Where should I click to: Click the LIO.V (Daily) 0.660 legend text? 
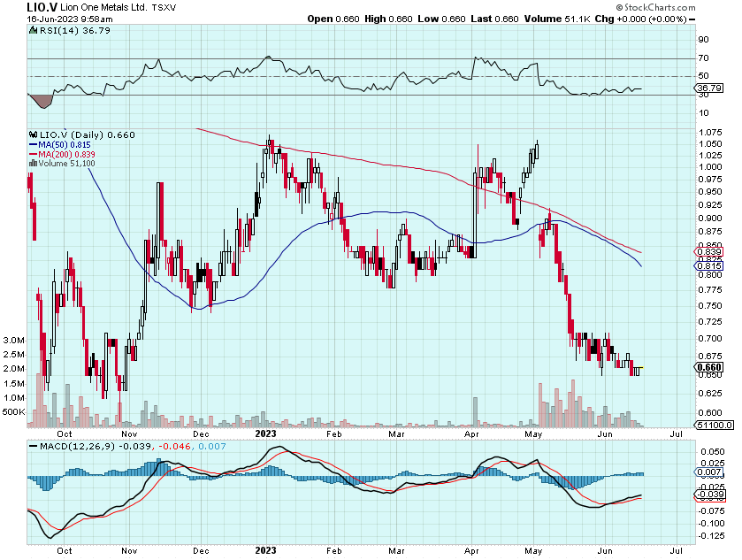tap(87, 134)
